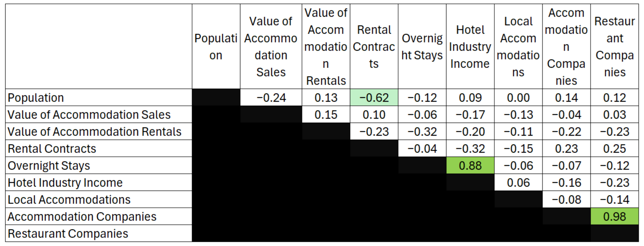Image resolution: width=644 pixels, height=246 pixels.
Task: Select the Restaurant Companies column header
Action: point(614,46)
